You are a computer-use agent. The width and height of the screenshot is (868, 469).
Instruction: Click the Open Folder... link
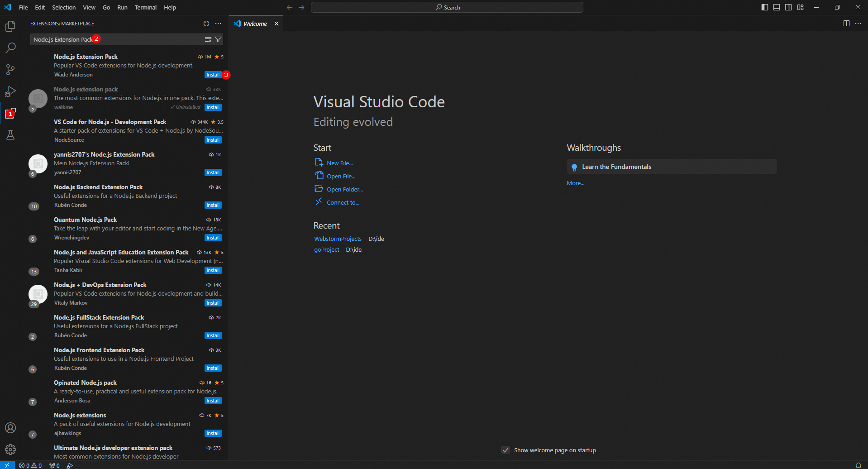click(x=344, y=189)
